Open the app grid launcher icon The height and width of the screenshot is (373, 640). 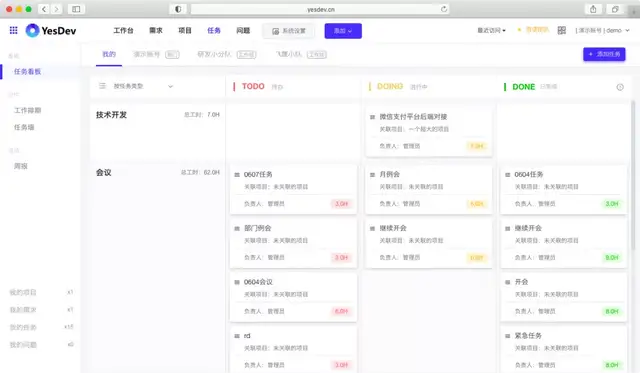[13, 30]
